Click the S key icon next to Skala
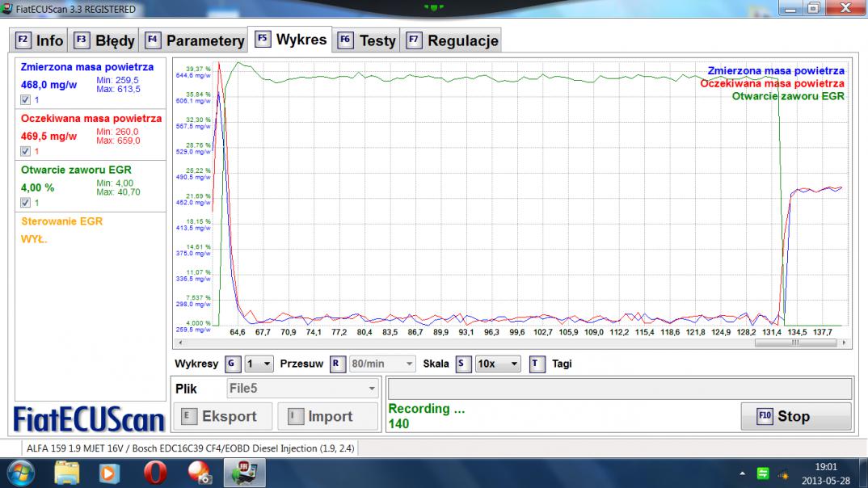 pos(463,364)
